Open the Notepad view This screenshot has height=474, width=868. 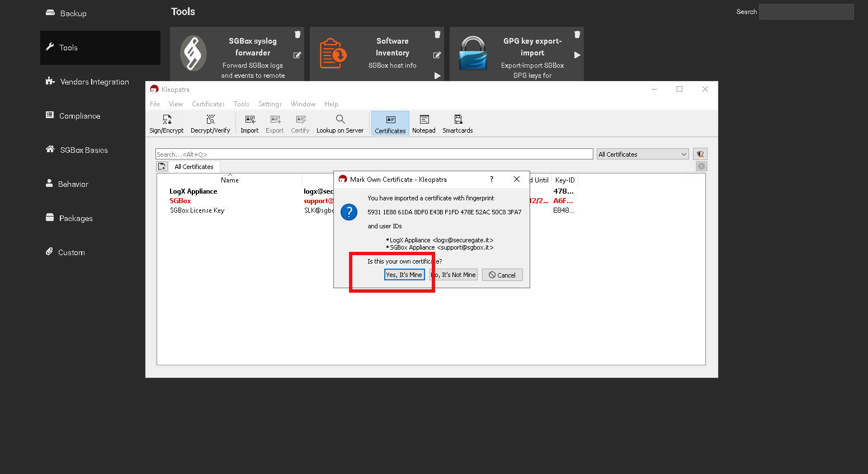point(424,124)
